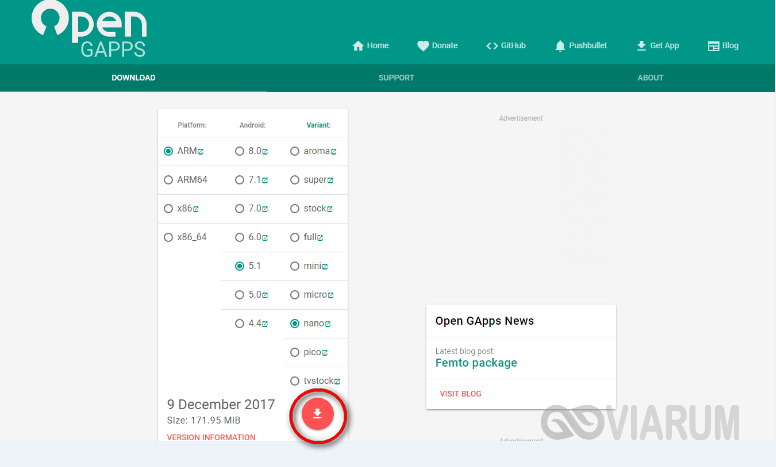Open external link icon beside aroma
This screenshot has height=467, width=776.
(x=334, y=152)
